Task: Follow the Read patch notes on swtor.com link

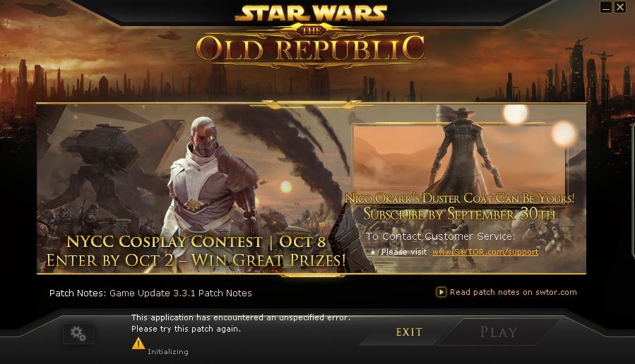Action: (x=513, y=292)
